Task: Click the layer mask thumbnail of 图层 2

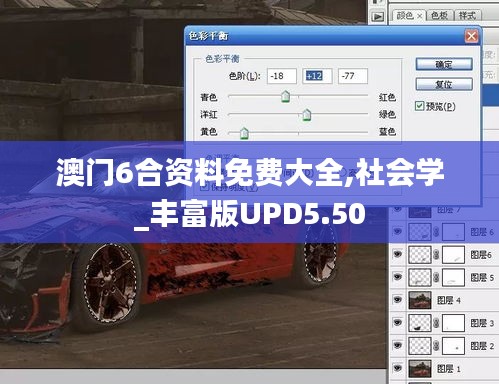Action: click(453, 346)
